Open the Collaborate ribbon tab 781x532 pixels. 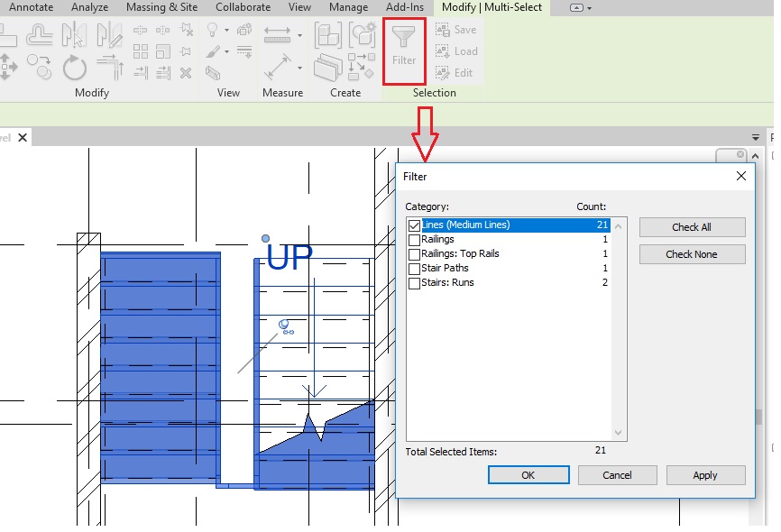[243, 7]
